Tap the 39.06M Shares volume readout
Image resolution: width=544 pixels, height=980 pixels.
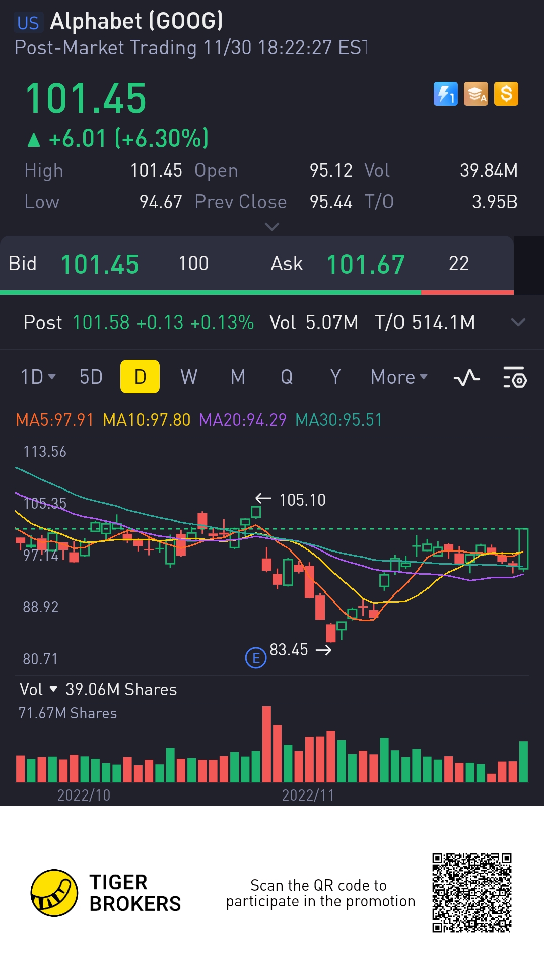pos(121,689)
